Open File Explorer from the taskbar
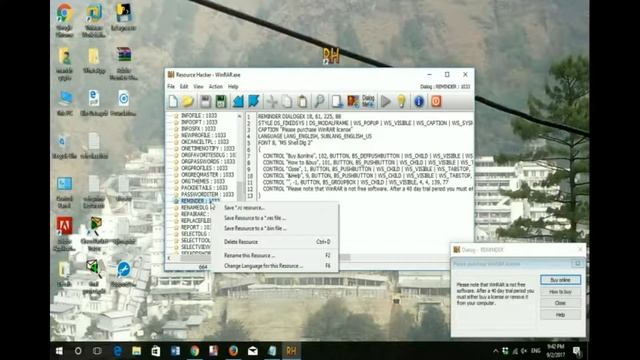 (x=136, y=351)
